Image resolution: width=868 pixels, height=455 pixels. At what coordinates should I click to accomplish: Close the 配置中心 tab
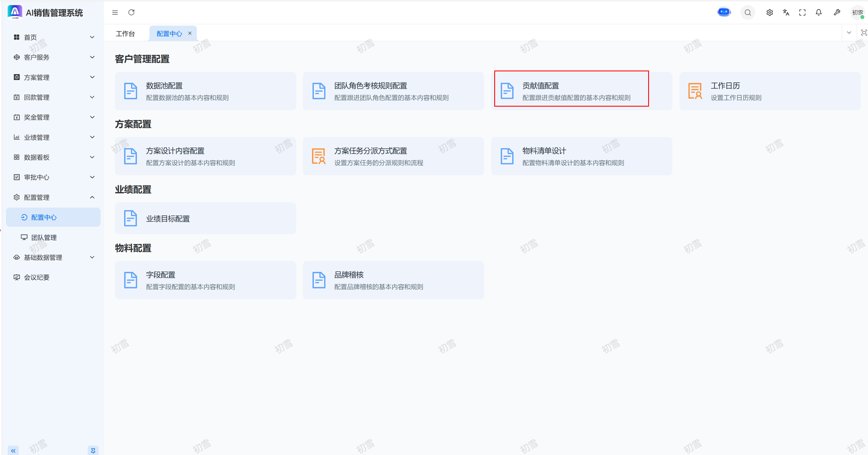coord(190,33)
